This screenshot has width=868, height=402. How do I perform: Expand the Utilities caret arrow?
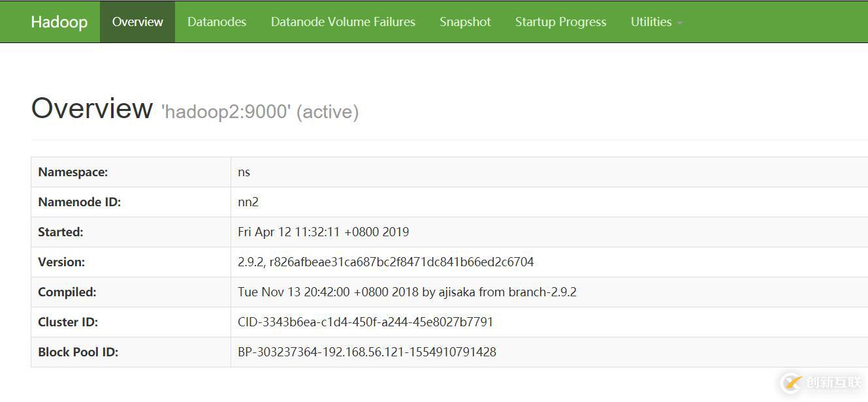click(x=679, y=23)
